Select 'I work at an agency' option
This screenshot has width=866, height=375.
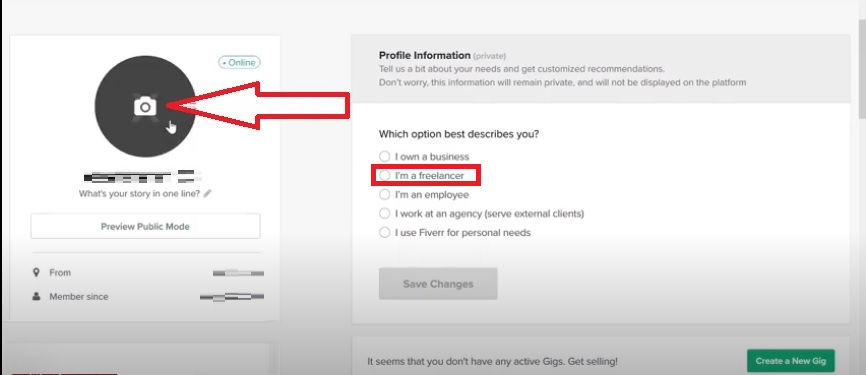(384, 213)
